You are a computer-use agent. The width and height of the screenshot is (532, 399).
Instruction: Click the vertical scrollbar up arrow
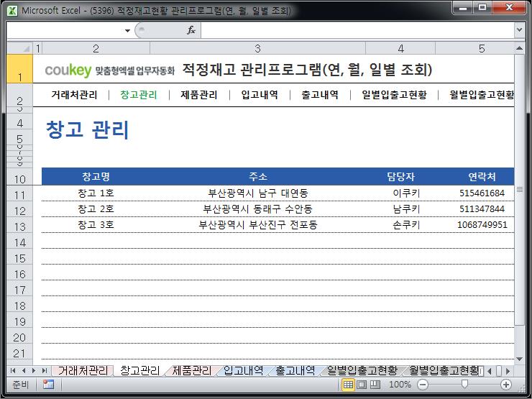519,48
